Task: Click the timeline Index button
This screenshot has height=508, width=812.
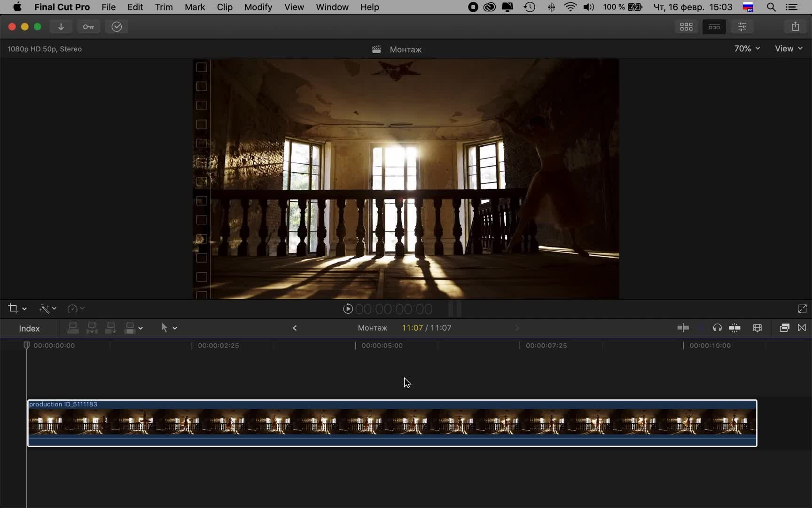Action: (29, 328)
